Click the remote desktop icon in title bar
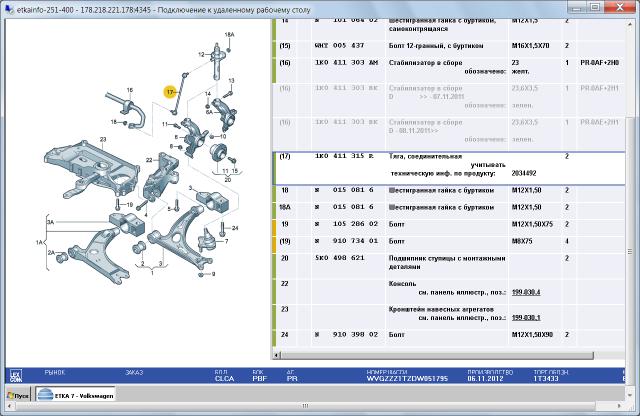 [8, 9]
